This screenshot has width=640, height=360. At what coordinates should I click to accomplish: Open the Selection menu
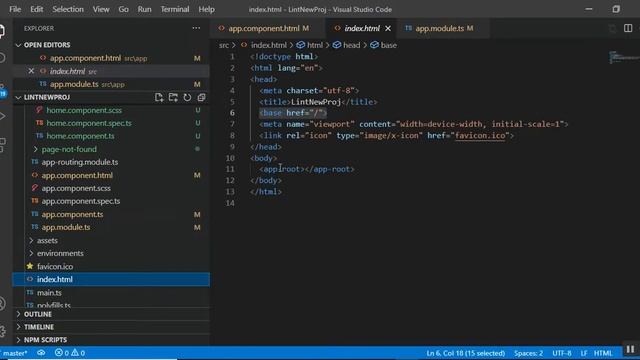(x=68, y=9)
